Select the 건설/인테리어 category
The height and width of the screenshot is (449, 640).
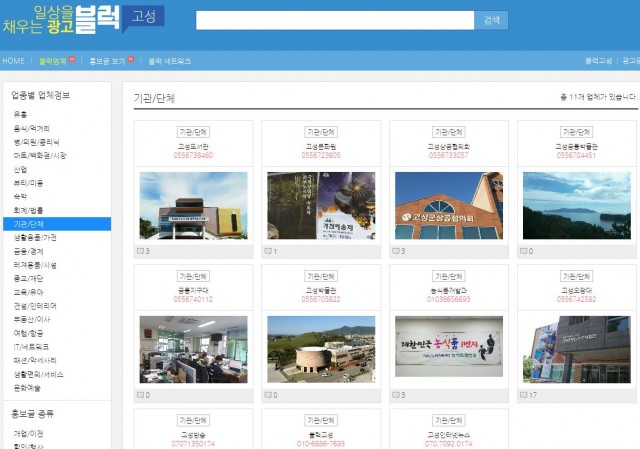point(35,306)
